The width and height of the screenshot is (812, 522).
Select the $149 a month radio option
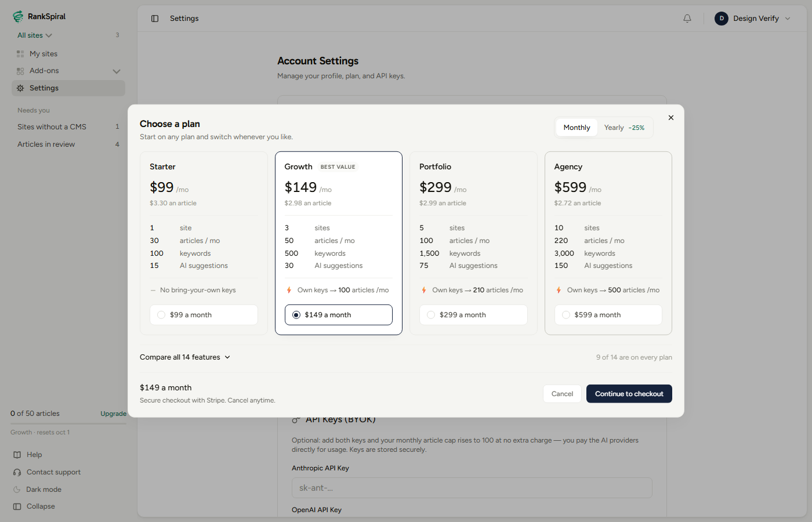click(x=339, y=315)
